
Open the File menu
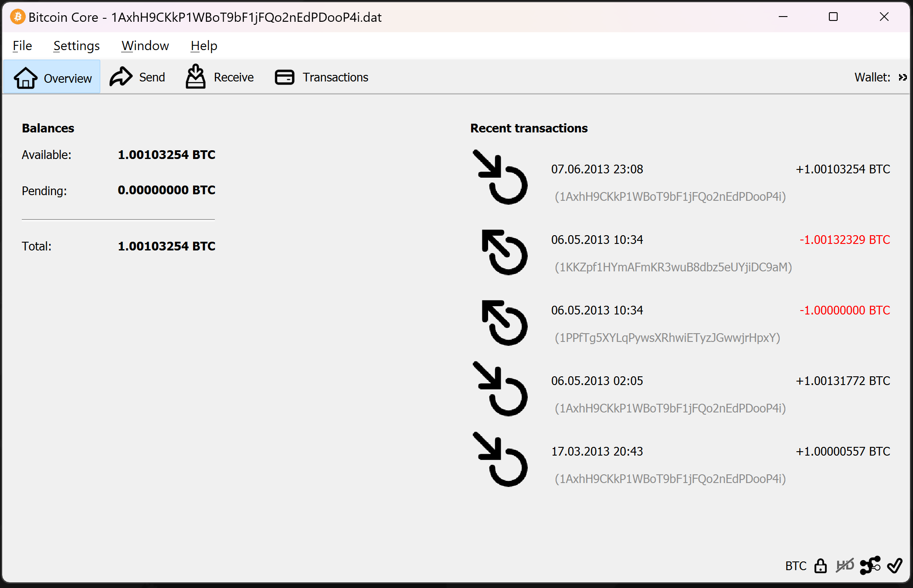pos(22,46)
